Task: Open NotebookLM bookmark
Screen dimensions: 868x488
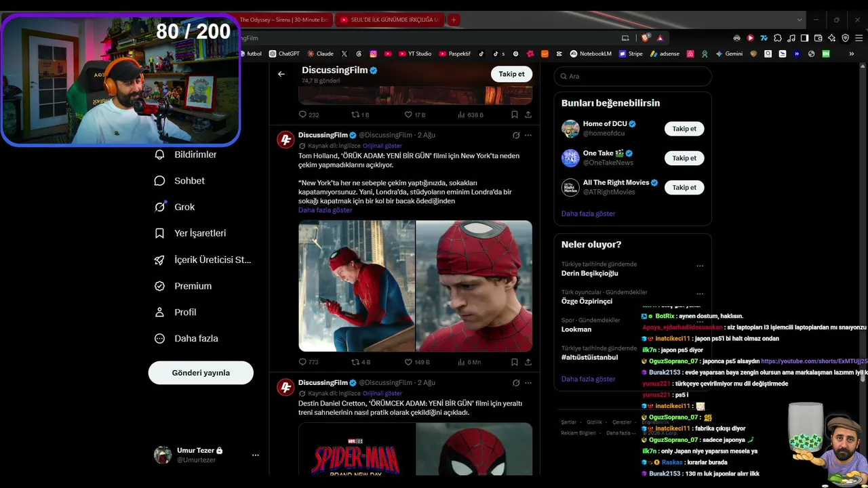Action: [x=591, y=54]
